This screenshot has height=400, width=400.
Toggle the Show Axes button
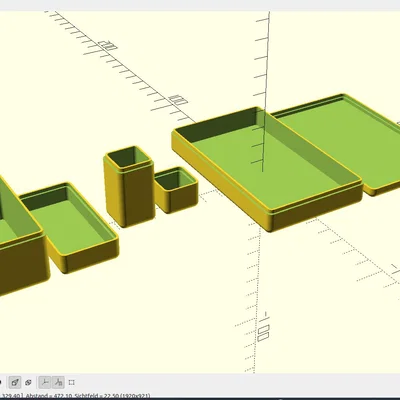click(45, 382)
